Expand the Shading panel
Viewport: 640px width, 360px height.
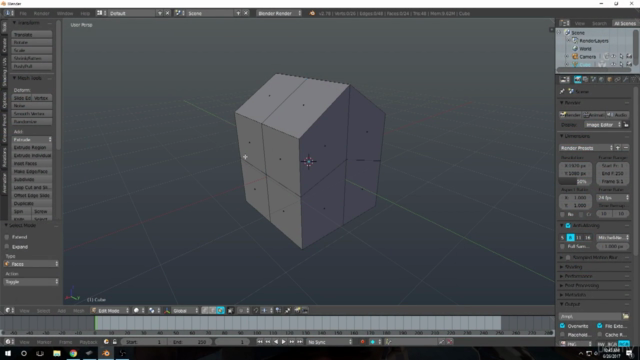[x=573, y=267]
